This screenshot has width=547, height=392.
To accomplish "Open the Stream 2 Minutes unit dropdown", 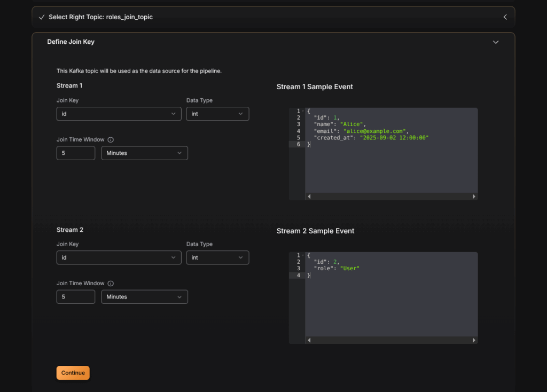I will [x=144, y=297].
